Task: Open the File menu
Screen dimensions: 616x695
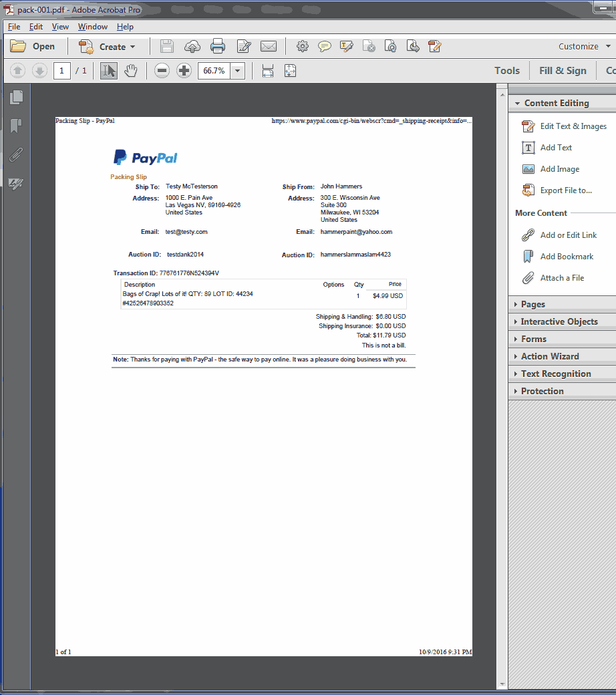Action: [x=14, y=27]
